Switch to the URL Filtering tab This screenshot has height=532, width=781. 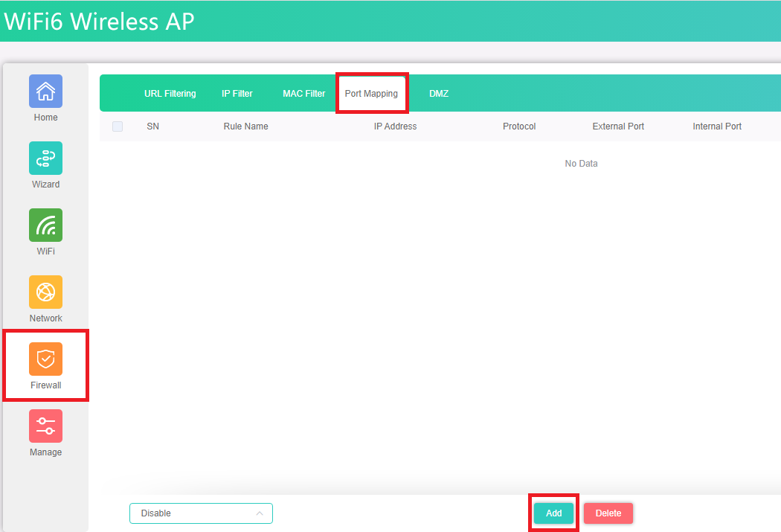170,94
